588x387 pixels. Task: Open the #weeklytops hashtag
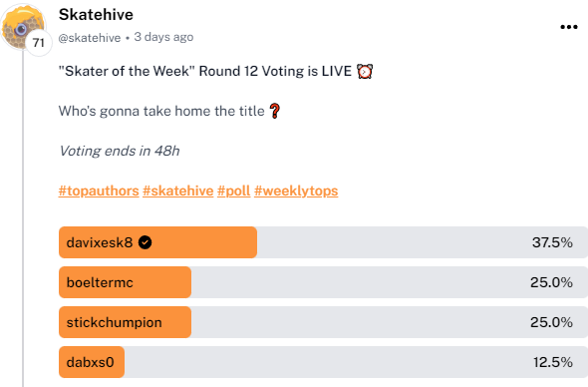pyautogui.click(x=296, y=191)
